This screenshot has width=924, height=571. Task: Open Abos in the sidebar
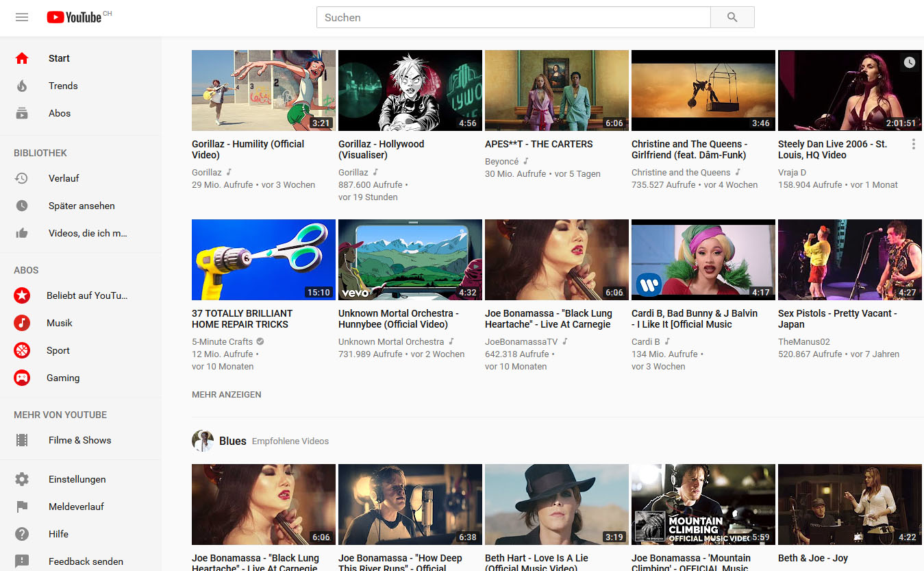point(60,113)
